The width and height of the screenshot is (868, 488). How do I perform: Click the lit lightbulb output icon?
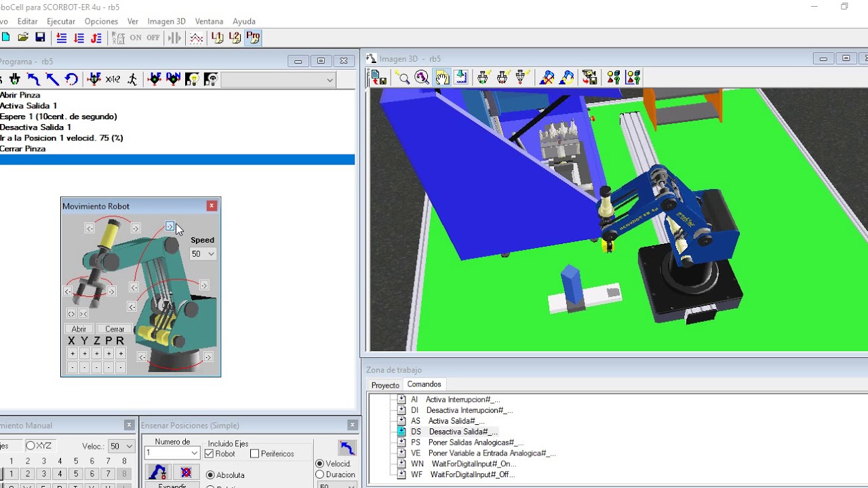point(192,79)
